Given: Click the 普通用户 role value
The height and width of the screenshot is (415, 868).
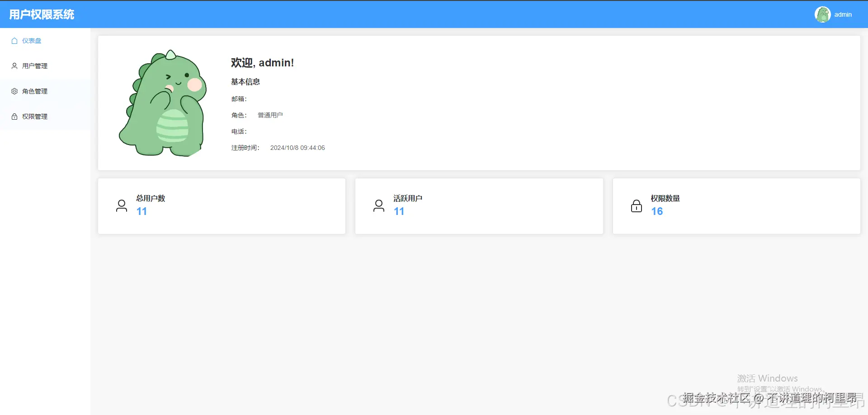Looking at the screenshot, I should tap(270, 115).
